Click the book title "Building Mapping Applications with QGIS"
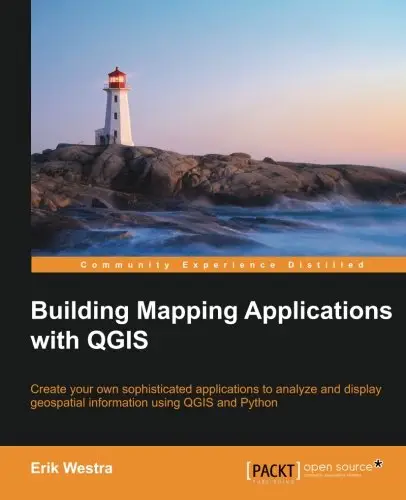The width and height of the screenshot is (406, 500). point(211,325)
